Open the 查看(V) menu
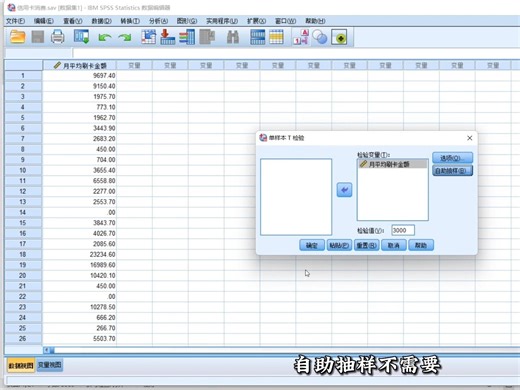The height and width of the screenshot is (390, 520). tap(73, 21)
